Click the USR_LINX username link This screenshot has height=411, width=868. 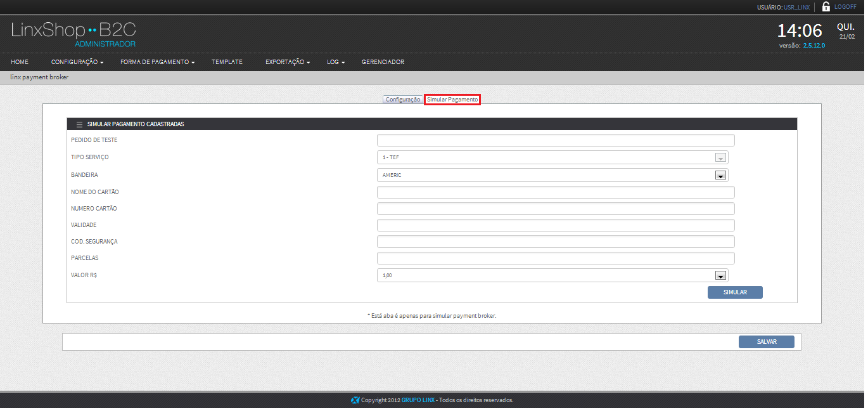click(796, 7)
